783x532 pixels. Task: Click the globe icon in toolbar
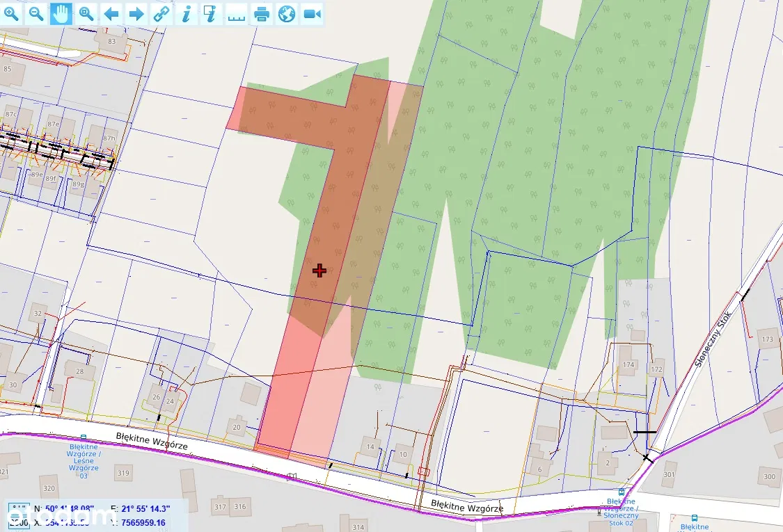coord(286,13)
